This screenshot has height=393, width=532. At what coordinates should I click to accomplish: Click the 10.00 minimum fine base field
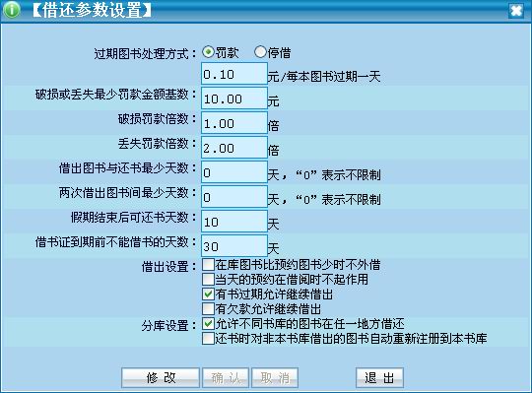[x=234, y=98]
